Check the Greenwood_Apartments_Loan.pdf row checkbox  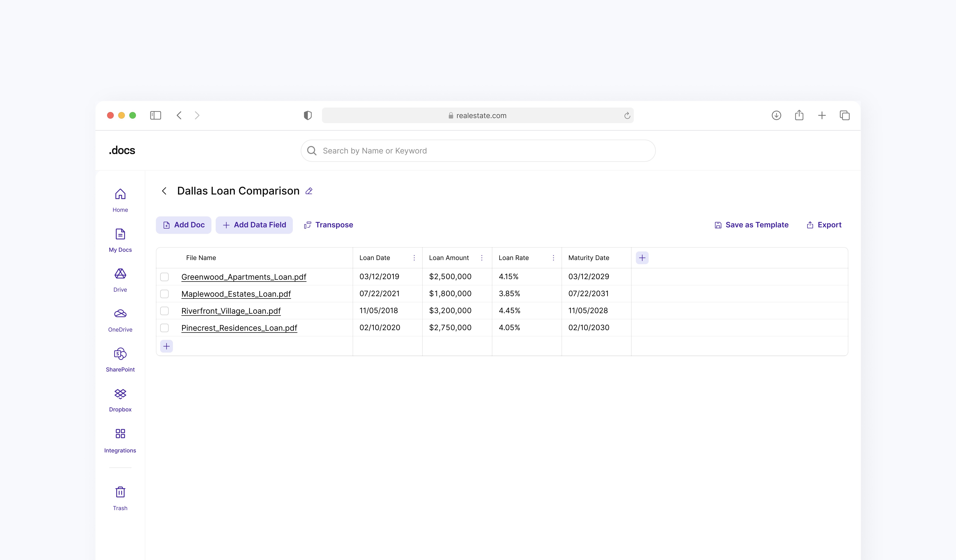[x=164, y=277]
